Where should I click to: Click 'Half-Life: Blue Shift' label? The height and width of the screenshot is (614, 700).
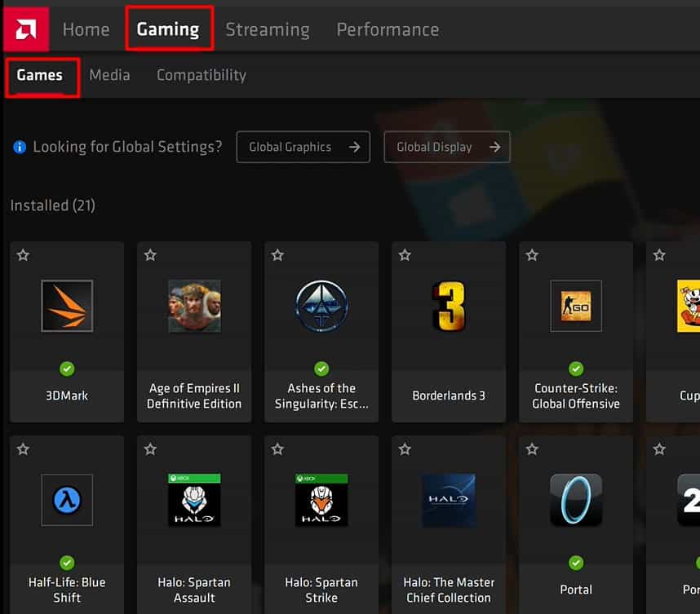[x=67, y=590]
